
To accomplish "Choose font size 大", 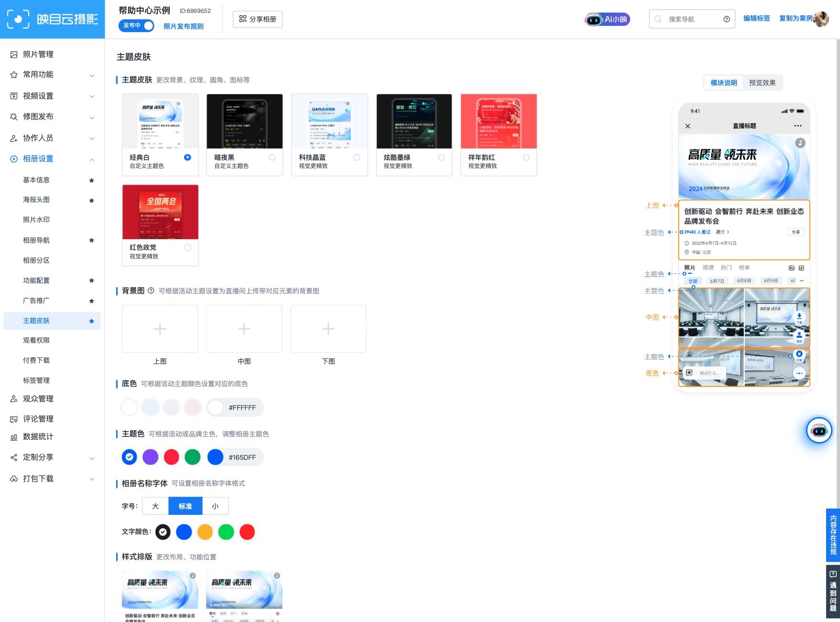I will point(155,506).
